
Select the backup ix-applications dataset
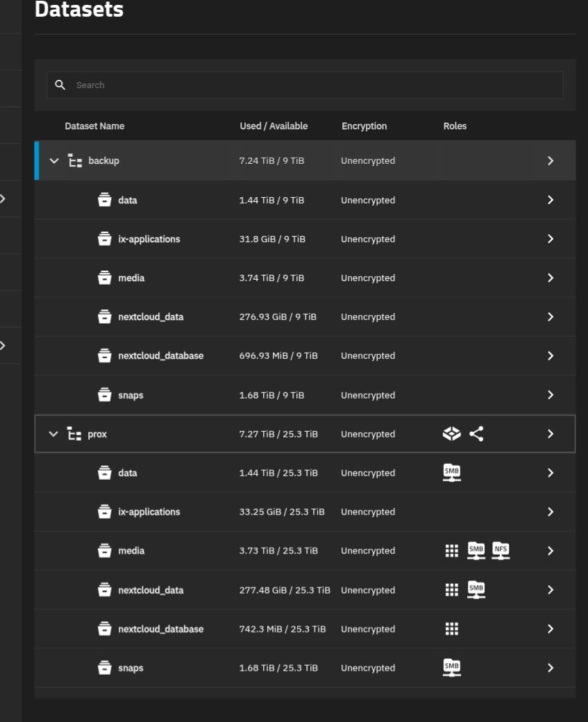point(149,239)
